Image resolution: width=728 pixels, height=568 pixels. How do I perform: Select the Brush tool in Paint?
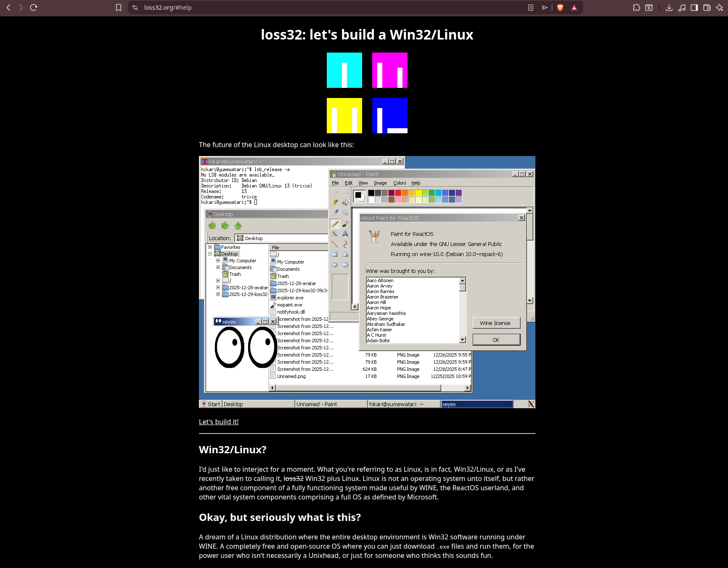pos(345,223)
